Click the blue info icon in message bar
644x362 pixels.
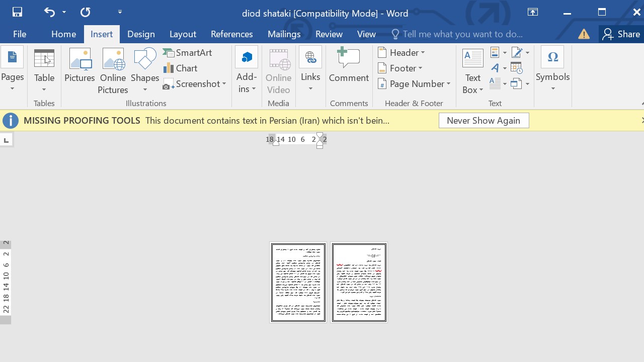tap(11, 121)
